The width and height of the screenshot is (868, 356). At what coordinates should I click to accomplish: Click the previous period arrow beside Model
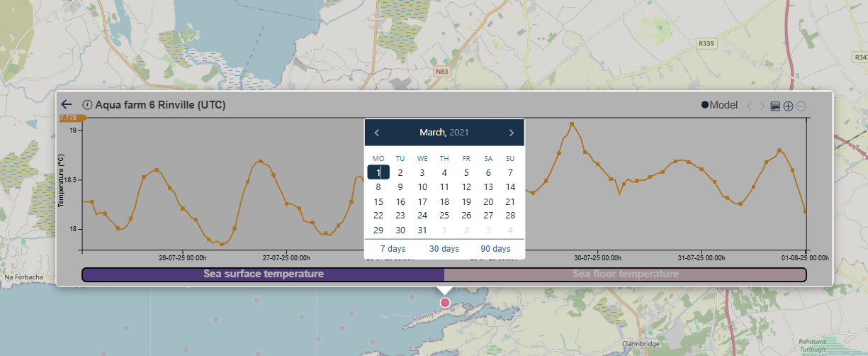[749, 106]
